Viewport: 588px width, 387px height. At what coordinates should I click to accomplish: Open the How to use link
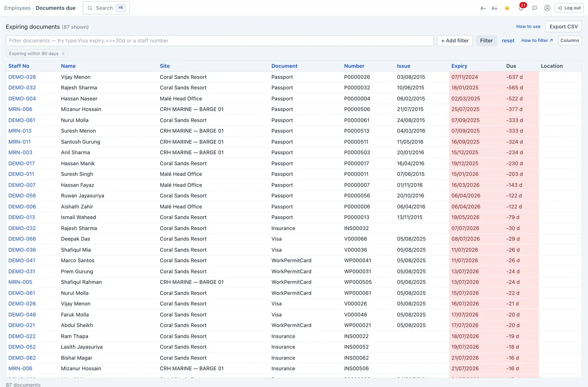coord(528,26)
